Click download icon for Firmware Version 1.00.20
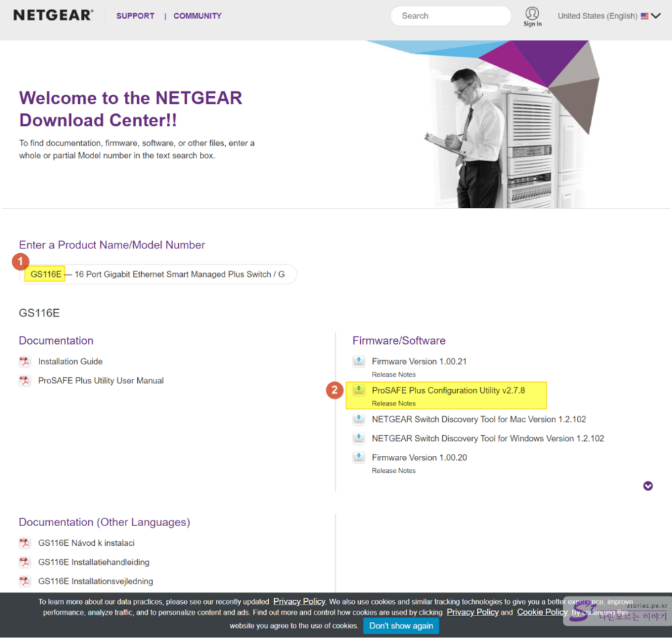Screen dimensions: 672x638 359,458
